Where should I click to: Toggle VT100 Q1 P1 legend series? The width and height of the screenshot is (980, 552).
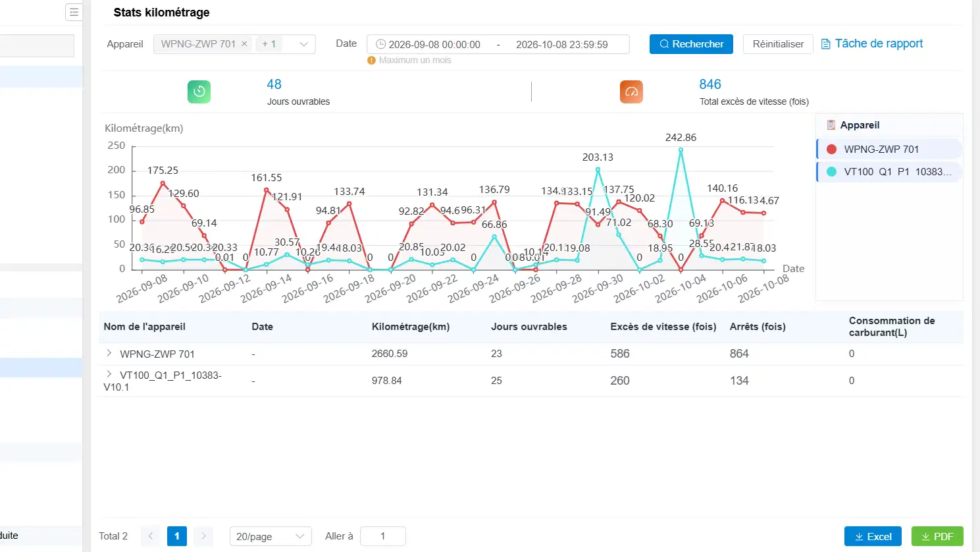coord(889,172)
